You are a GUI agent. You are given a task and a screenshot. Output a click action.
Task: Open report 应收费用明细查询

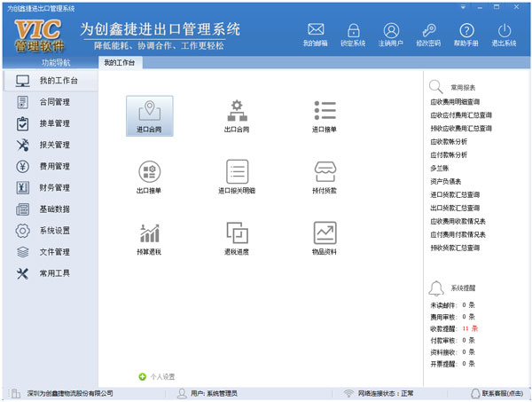point(455,102)
